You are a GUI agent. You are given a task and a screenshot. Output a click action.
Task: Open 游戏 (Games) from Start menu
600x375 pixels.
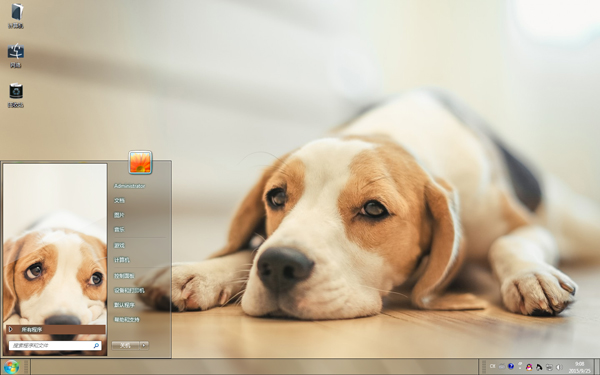pyautogui.click(x=119, y=245)
